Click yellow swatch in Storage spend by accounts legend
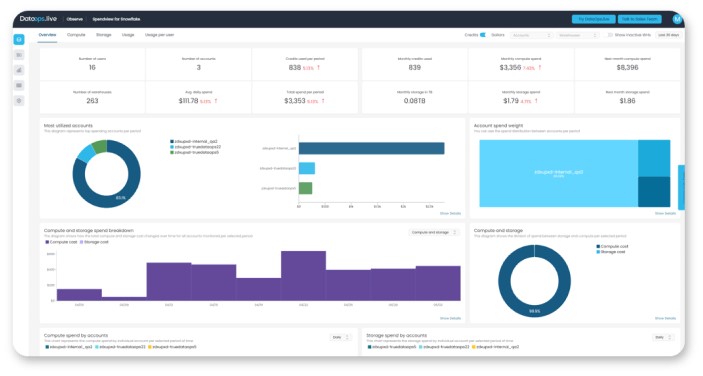 [x=473, y=347]
